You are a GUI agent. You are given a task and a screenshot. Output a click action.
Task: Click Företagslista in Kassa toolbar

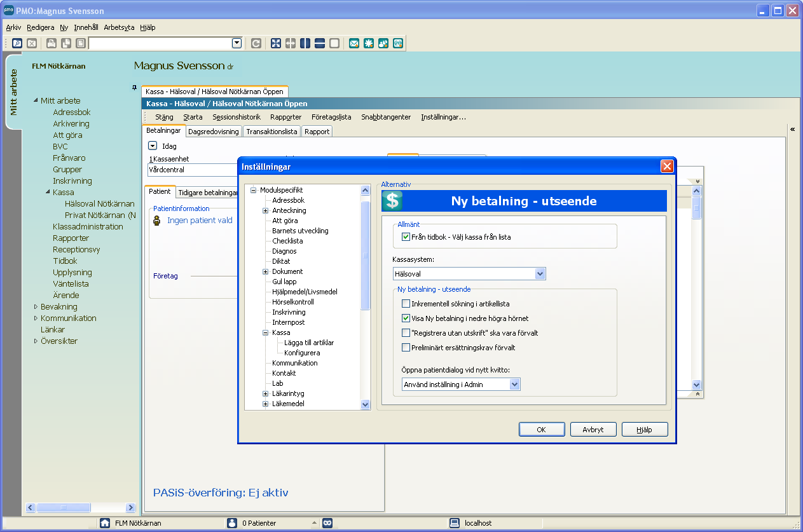[x=331, y=117]
